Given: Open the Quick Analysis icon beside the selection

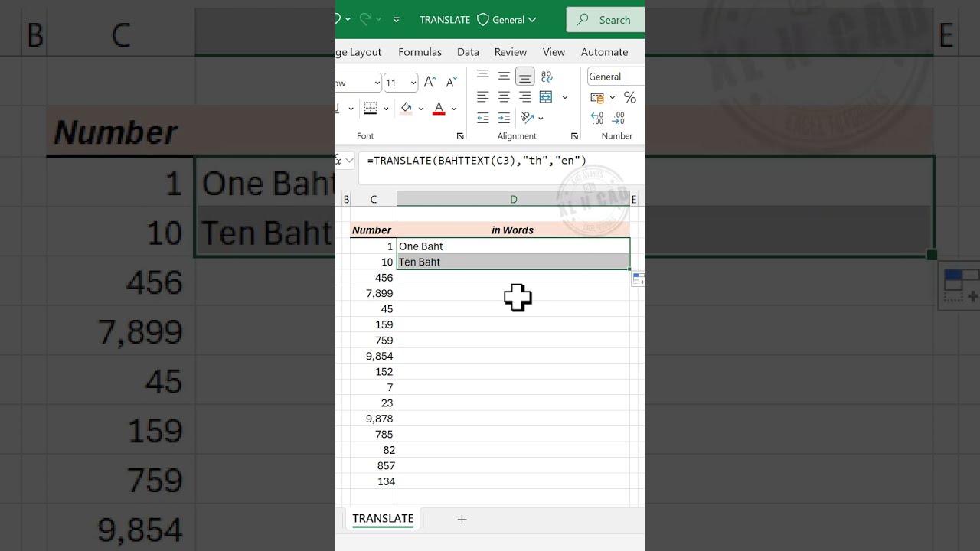Looking at the screenshot, I should 638,279.
